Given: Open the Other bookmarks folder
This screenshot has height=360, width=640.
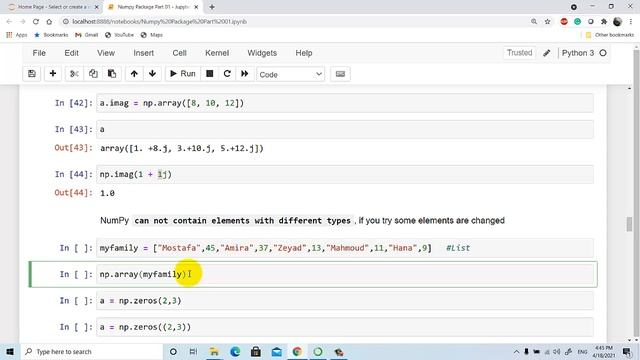Looking at the screenshot, I should point(610,35).
